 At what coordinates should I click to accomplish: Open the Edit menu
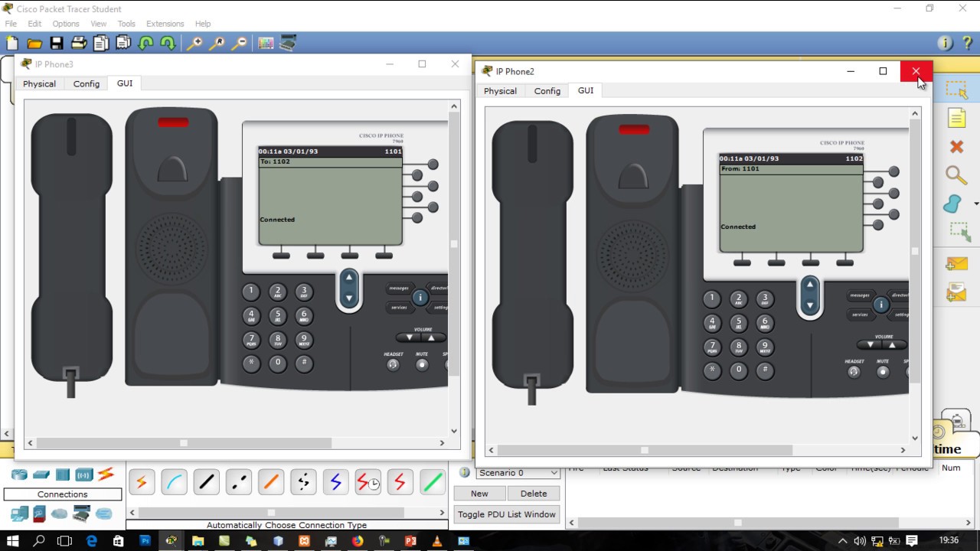pos(34,24)
